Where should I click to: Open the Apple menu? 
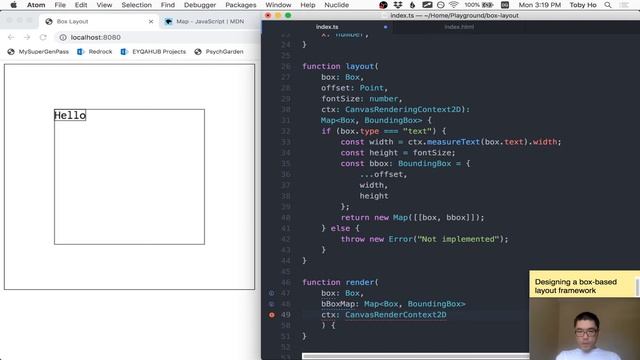(x=13, y=5)
